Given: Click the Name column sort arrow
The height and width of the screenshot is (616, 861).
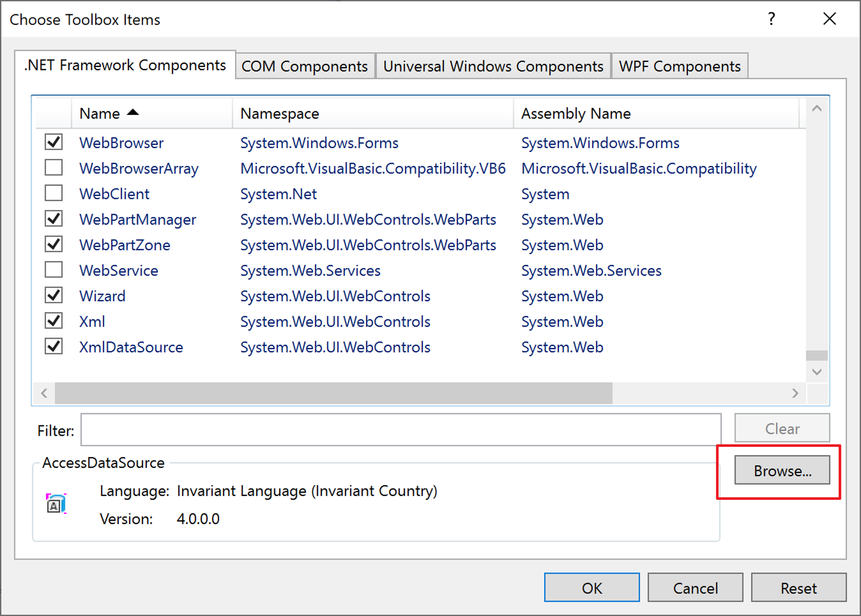Looking at the screenshot, I should (x=133, y=113).
